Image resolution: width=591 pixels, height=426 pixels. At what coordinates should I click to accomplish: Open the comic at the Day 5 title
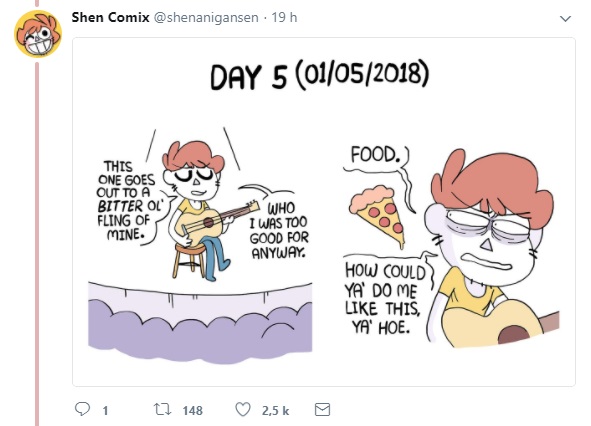point(320,76)
